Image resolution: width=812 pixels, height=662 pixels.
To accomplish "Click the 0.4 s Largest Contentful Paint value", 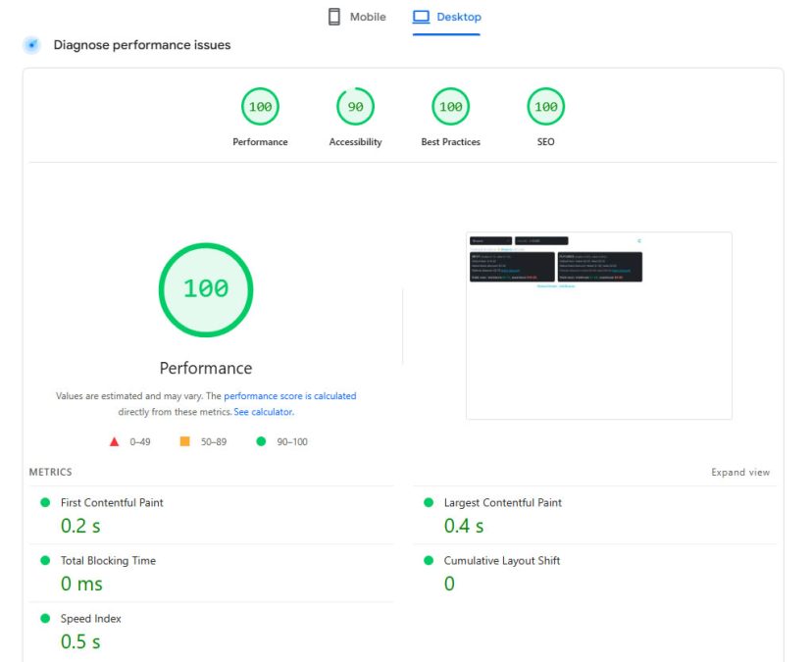I will click(464, 526).
